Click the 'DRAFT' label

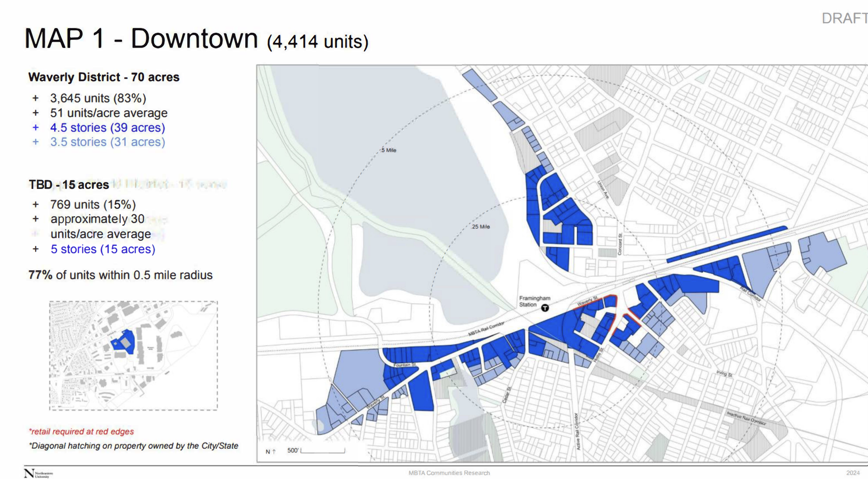(x=845, y=18)
